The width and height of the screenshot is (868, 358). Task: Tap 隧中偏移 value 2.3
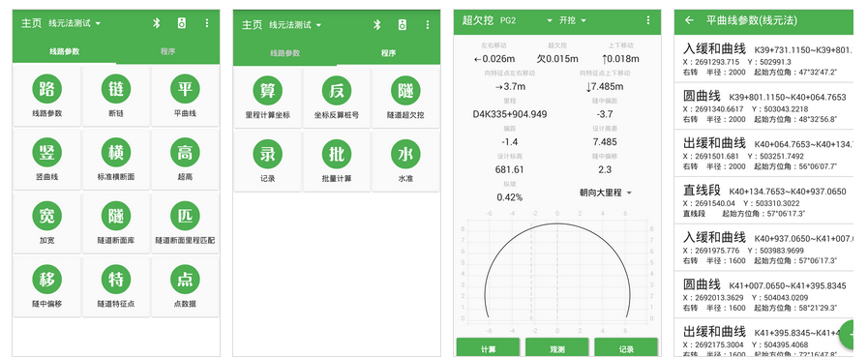605,169
